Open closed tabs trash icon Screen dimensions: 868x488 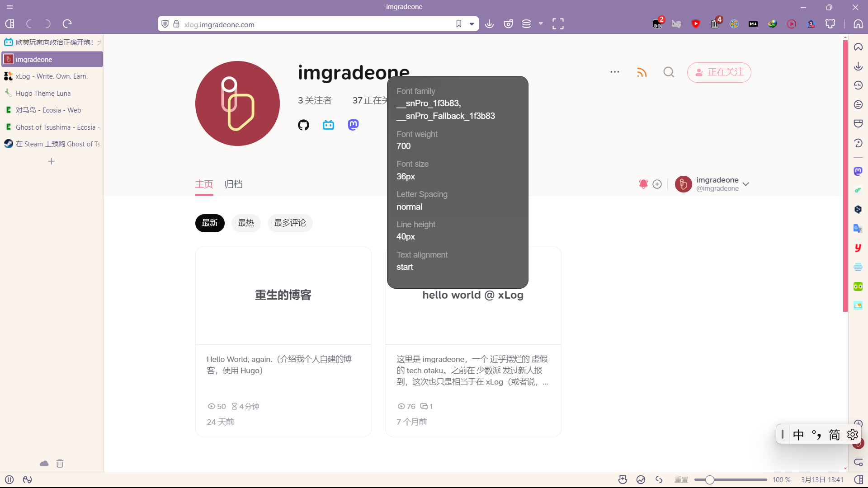60,464
